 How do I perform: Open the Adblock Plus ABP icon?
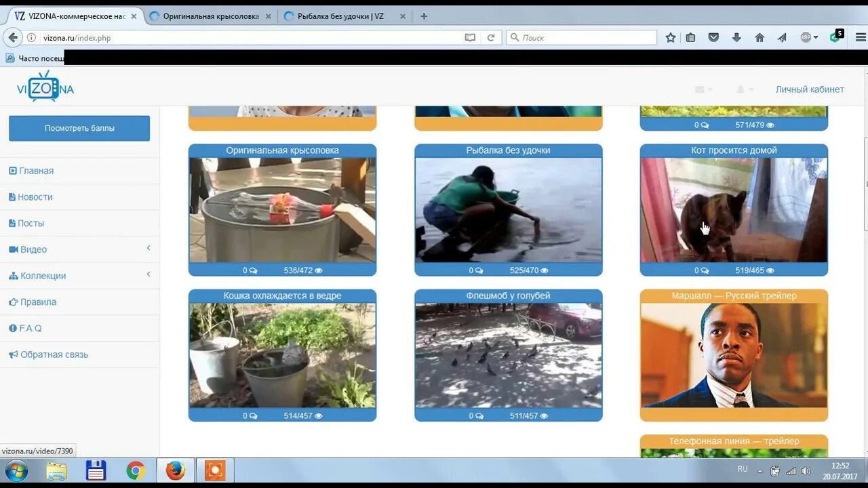pyautogui.click(x=806, y=38)
